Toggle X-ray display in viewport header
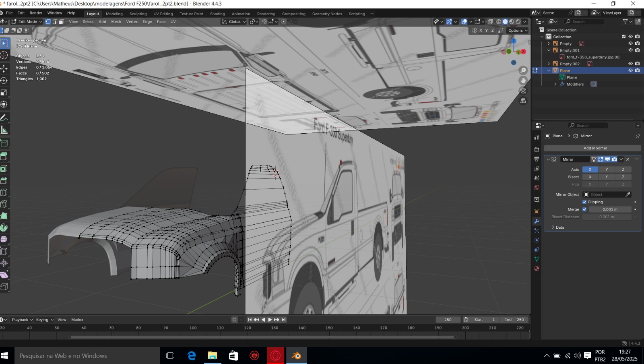The width and height of the screenshot is (644, 364). click(490, 22)
